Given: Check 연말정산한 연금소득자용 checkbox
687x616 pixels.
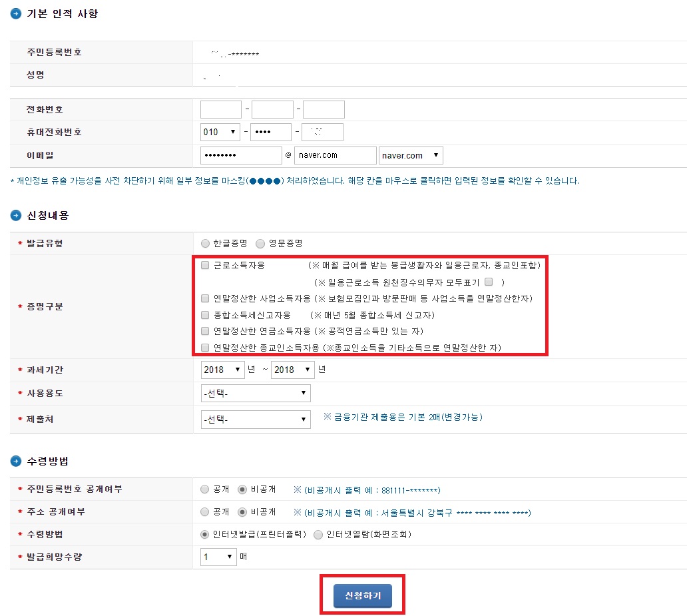Looking at the screenshot, I should [x=204, y=331].
